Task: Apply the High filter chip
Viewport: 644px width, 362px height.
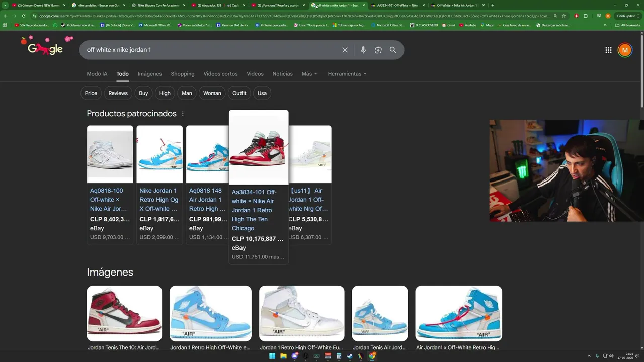Action: [x=165, y=93]
